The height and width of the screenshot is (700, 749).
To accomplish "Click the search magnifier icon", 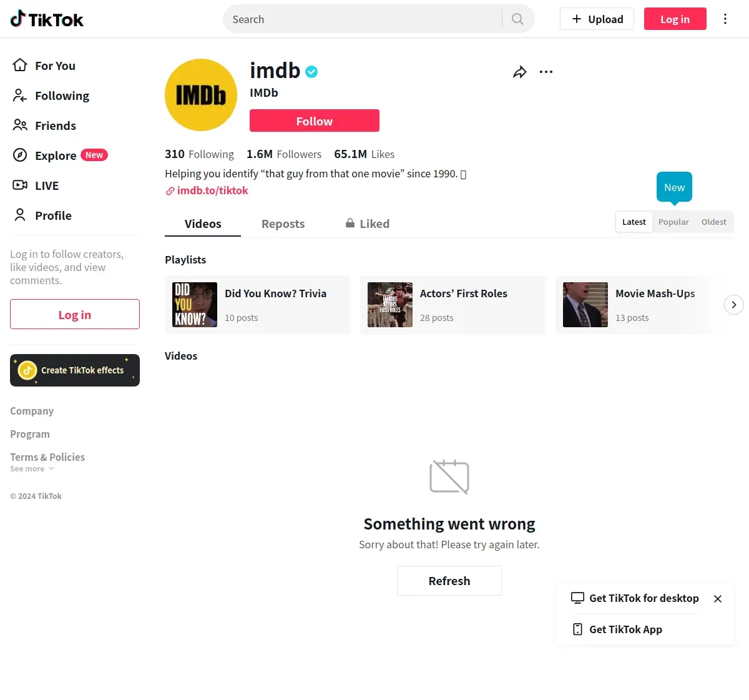I will [x=517, y=19].
